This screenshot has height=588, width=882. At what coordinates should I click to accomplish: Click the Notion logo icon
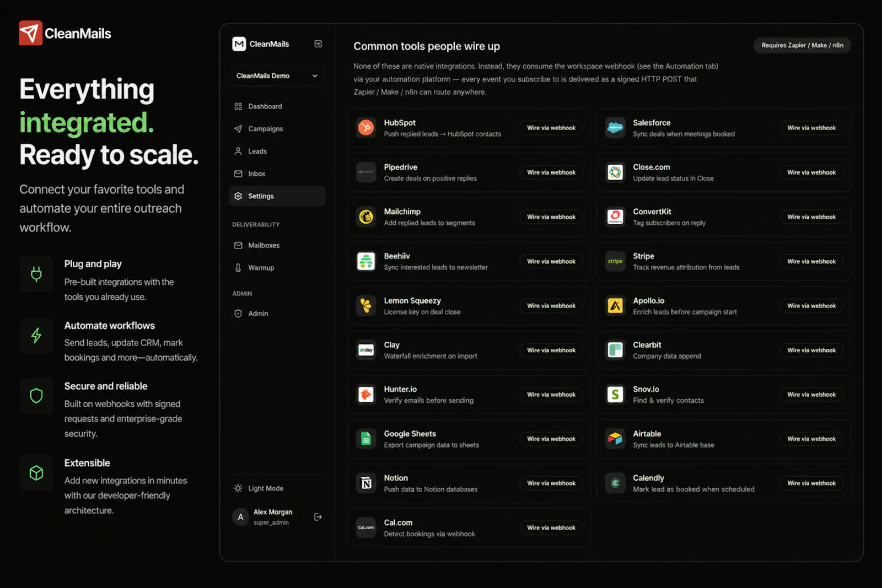coord(366,483)
